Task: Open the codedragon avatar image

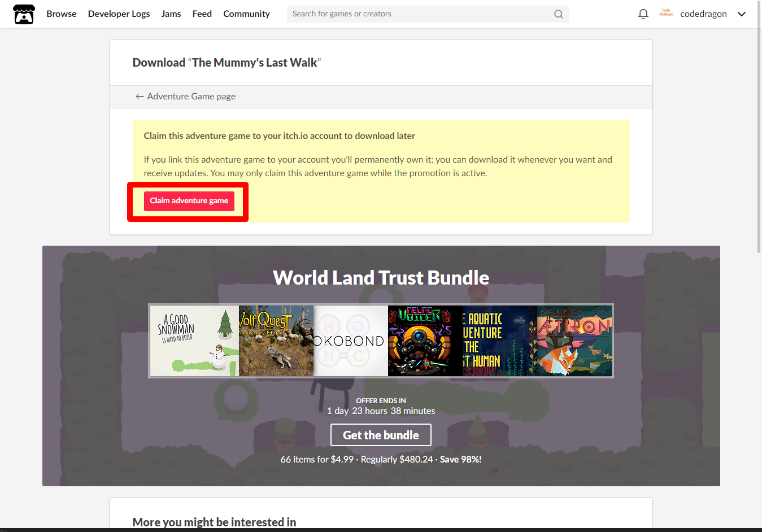Action: [x=666, y=14]
